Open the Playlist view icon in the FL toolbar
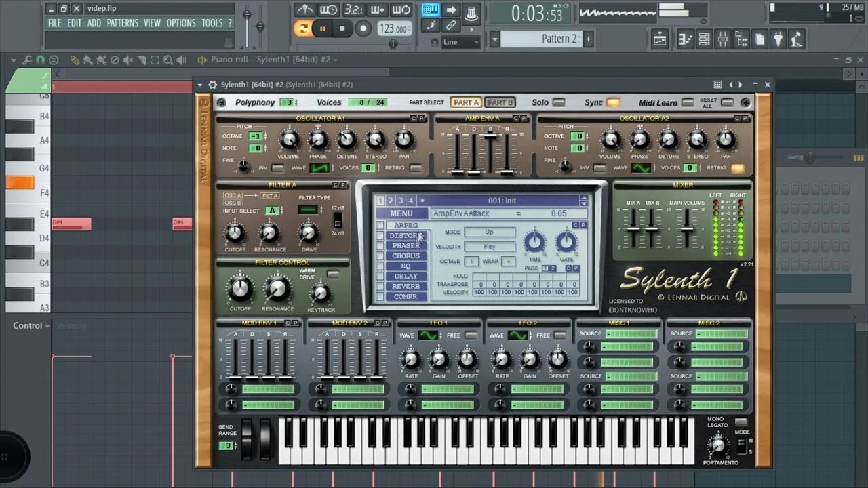 click(660, 39)
